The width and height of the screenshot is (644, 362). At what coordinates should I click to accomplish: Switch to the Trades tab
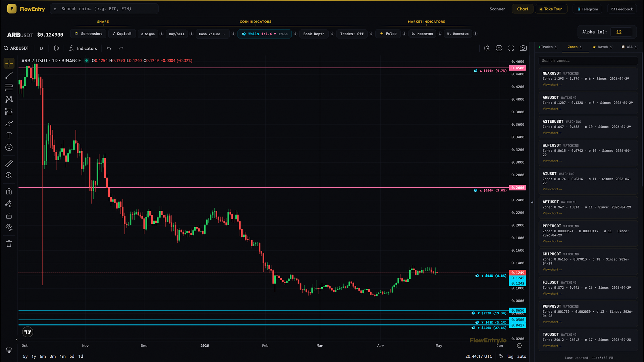point(547,47)
